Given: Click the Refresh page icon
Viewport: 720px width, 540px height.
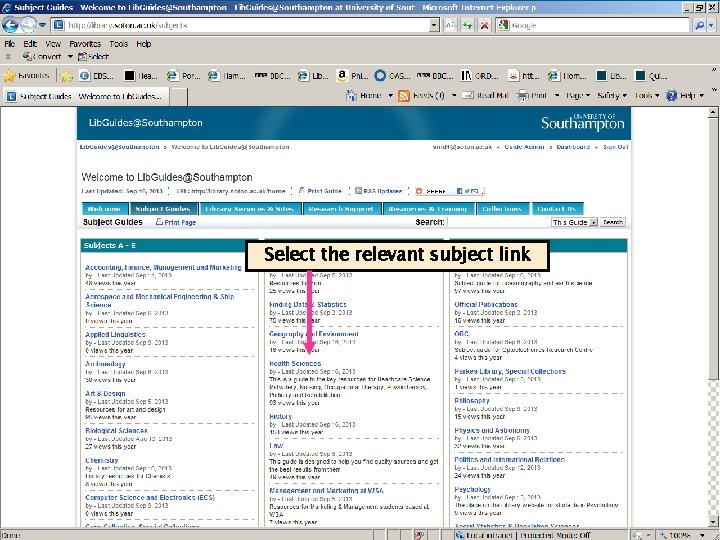Looking at the screenshot, I should [467, 25].
